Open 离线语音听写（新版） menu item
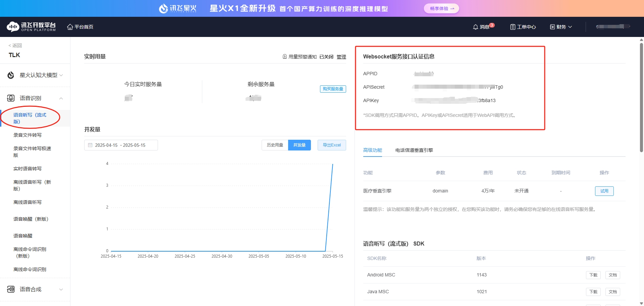The image size is (644, 306). click(x=32, y=185)
